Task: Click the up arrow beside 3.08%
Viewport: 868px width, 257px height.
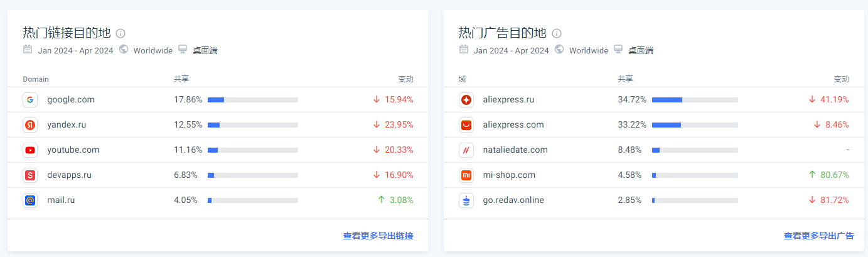Action: pyautogui.click(x=381, y=200)
